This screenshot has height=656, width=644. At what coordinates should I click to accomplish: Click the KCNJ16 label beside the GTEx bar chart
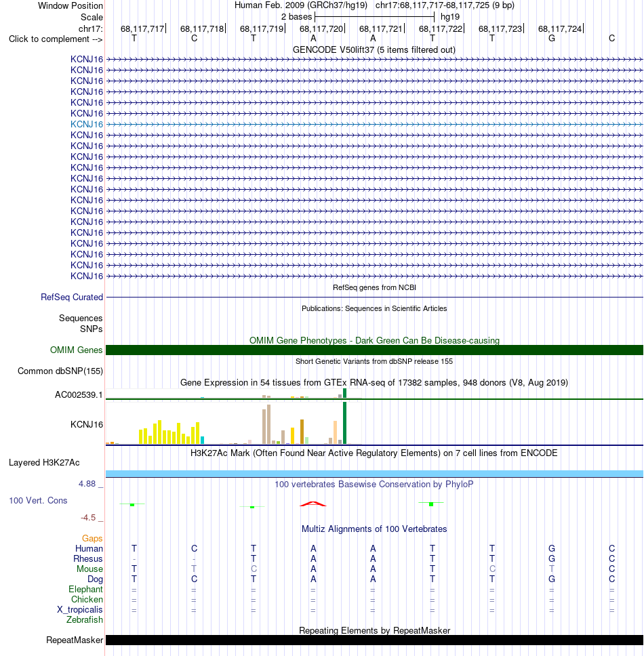pos(87,424)
